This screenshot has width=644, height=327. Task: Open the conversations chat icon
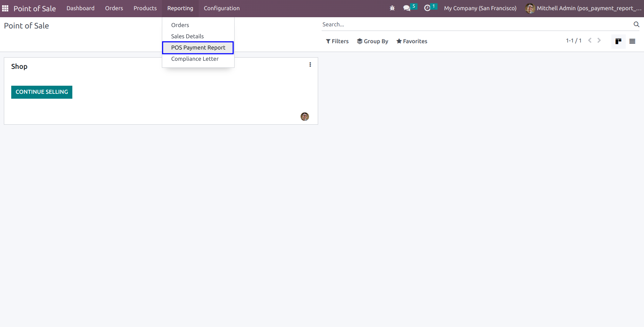[407, 8]
